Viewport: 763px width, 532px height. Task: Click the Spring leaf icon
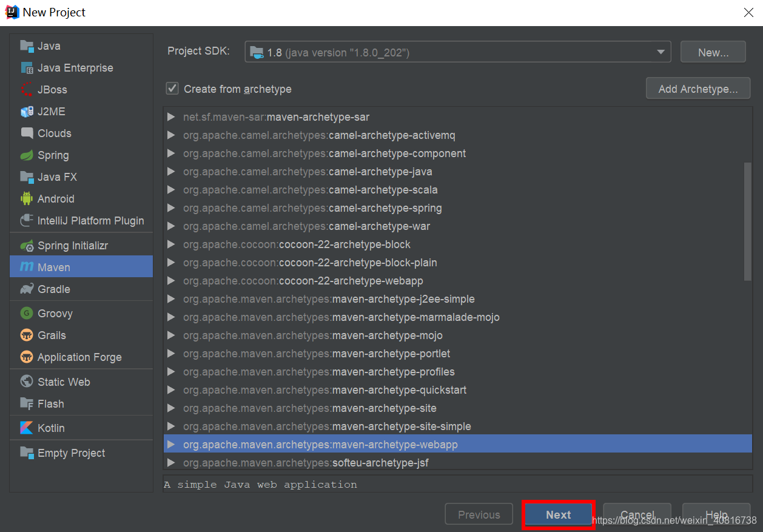coord(27,155)
